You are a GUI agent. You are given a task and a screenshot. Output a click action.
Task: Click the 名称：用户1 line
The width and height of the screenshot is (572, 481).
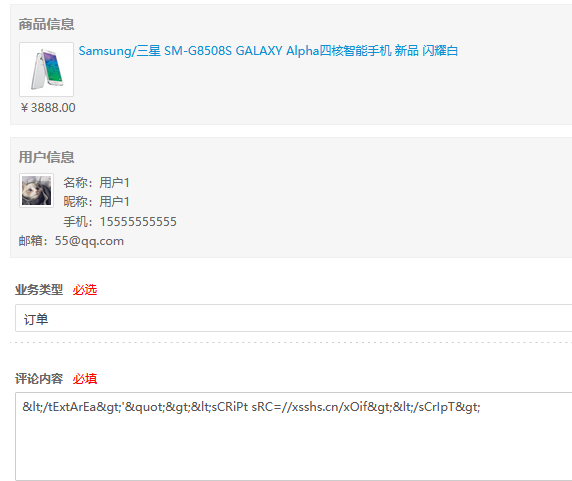[96, 182]
